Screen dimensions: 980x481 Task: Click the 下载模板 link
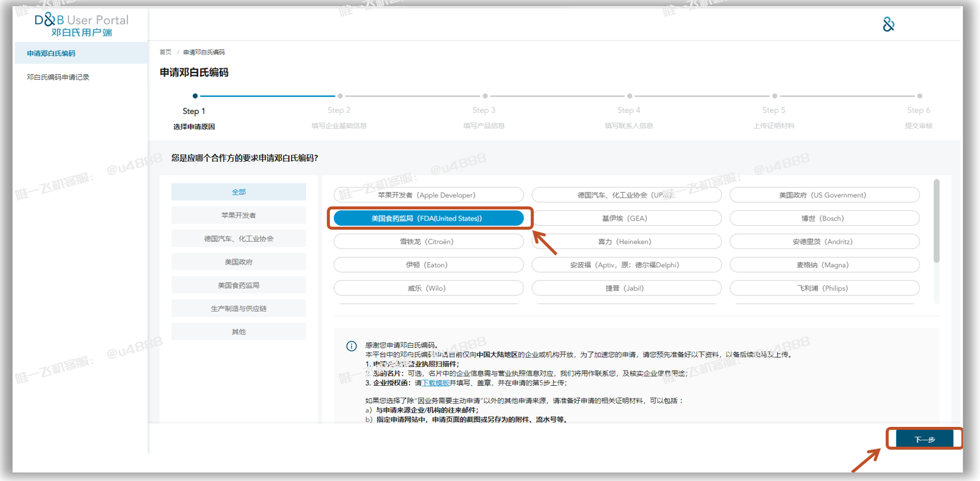tap(435, 383)
